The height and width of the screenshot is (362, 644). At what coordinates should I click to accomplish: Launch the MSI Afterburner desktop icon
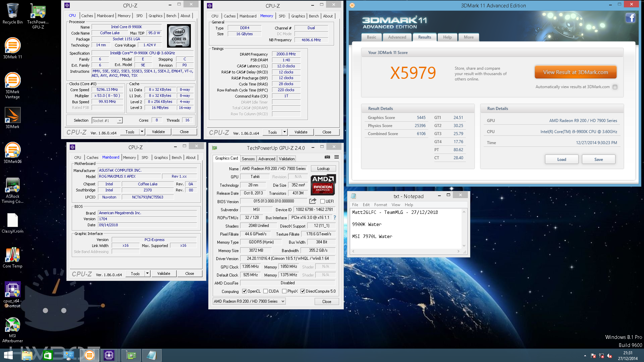[12, 329]
